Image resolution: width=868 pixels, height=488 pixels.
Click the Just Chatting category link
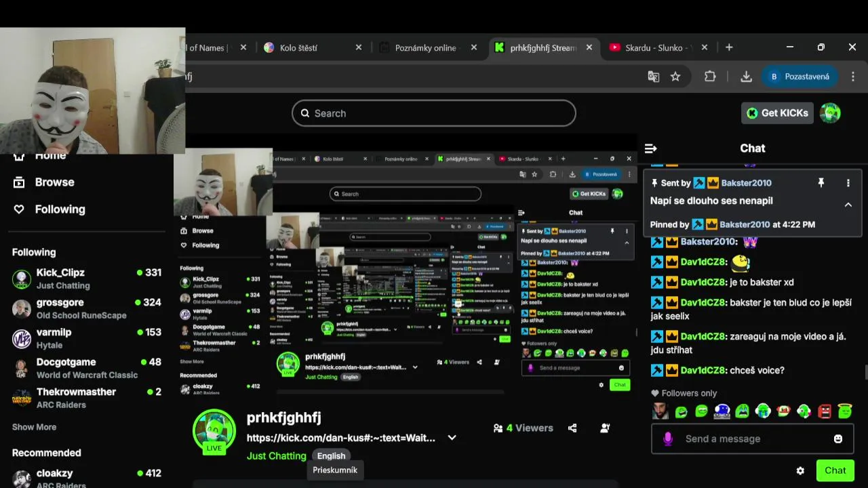[x=277, y=456]
